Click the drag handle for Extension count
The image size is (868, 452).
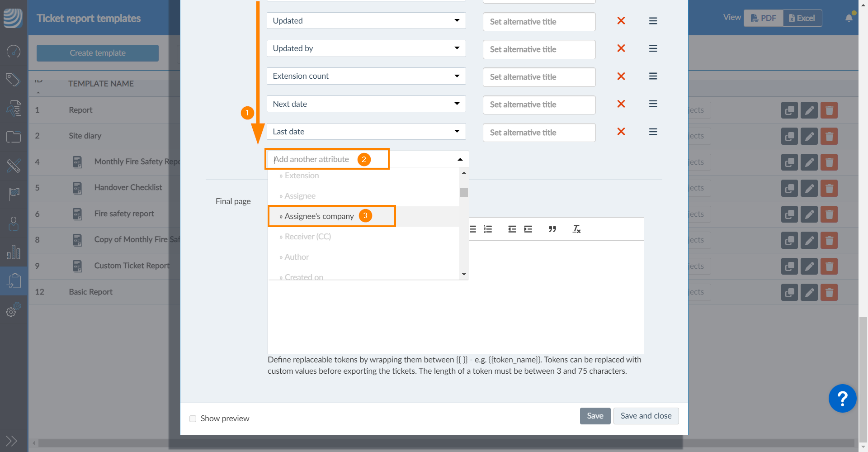click(x=653, y=76)
